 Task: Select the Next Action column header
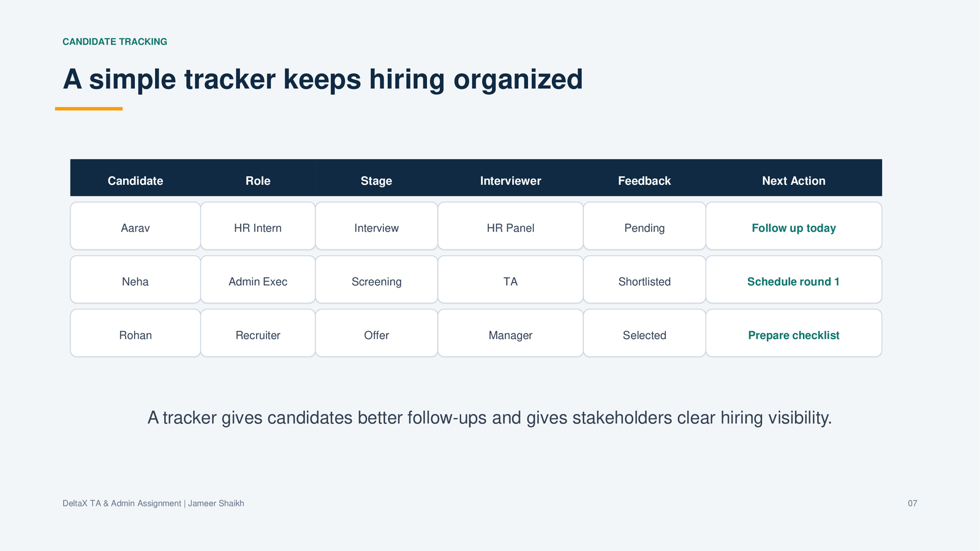tap(794, 181)
